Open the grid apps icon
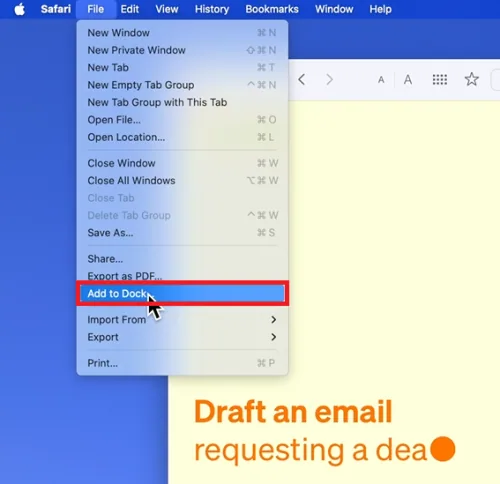 (x=440, y=80)
